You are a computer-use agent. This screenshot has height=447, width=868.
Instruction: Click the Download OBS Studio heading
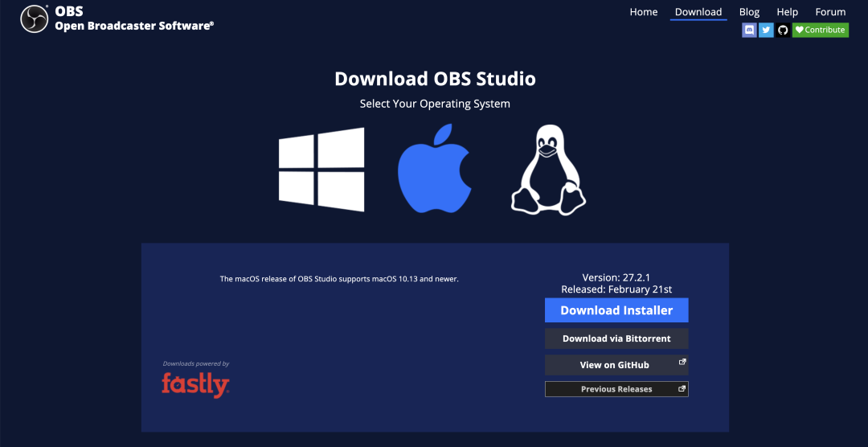click(435, 79)
